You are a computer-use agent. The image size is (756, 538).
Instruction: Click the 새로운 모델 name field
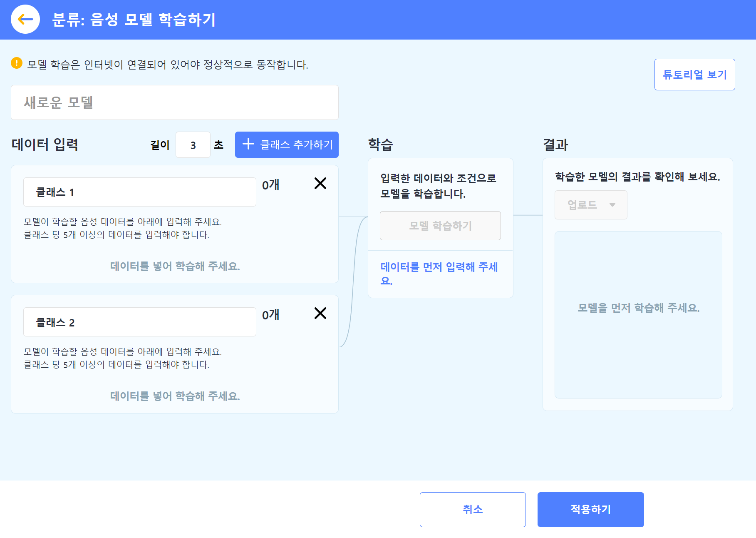pos(175,102)
